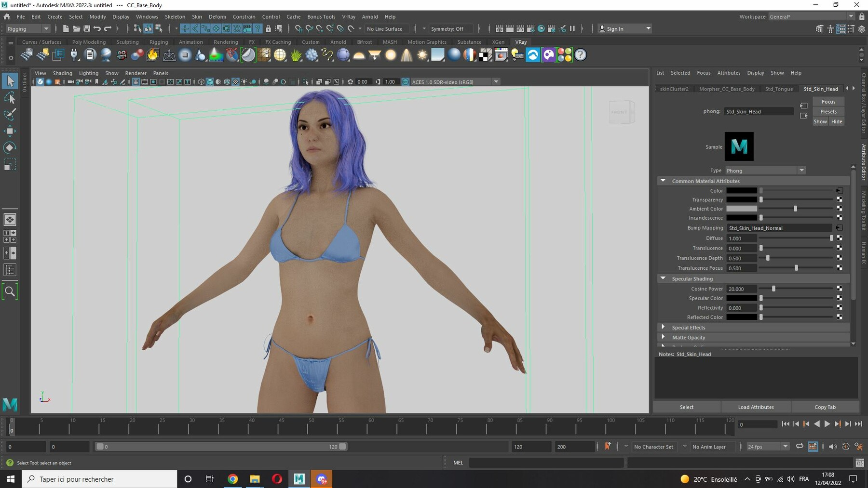Click the play forward button

click(x=827, y=424)
